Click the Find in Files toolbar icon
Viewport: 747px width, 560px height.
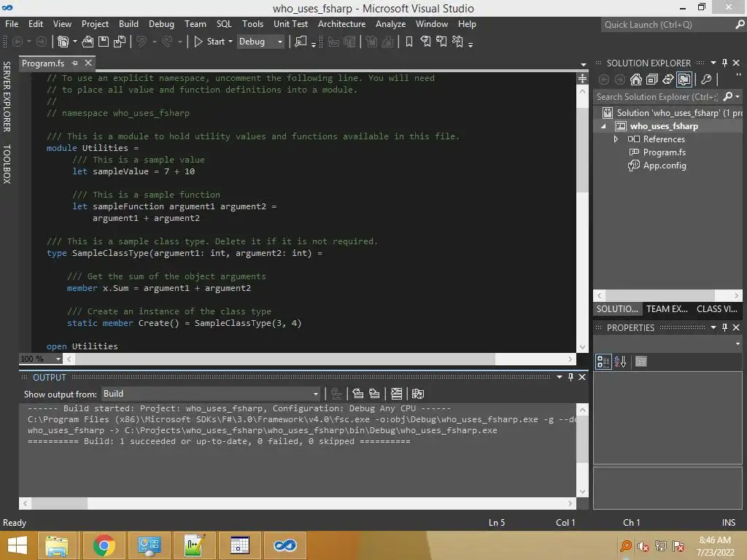(301, 42)
